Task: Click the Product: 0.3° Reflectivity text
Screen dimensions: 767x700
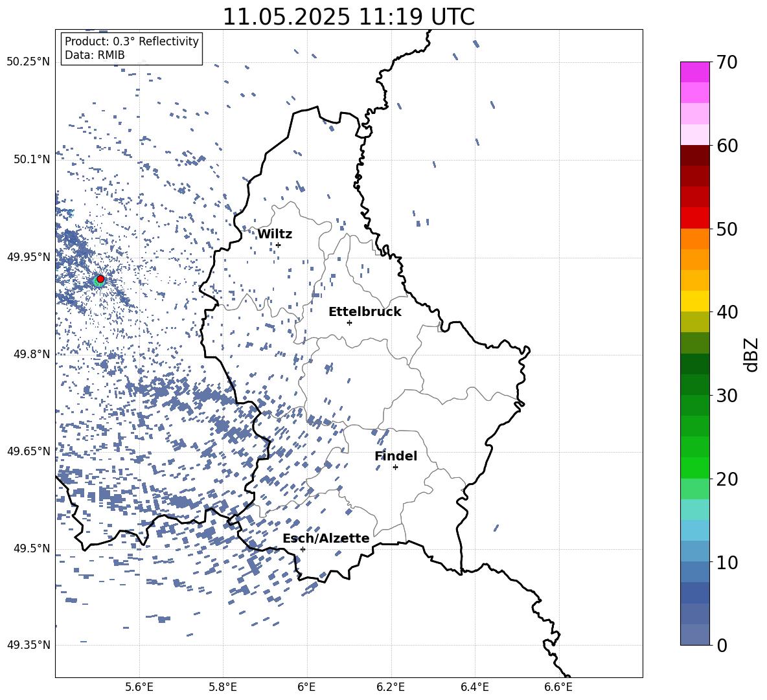Action: click(x=132, y=41)
